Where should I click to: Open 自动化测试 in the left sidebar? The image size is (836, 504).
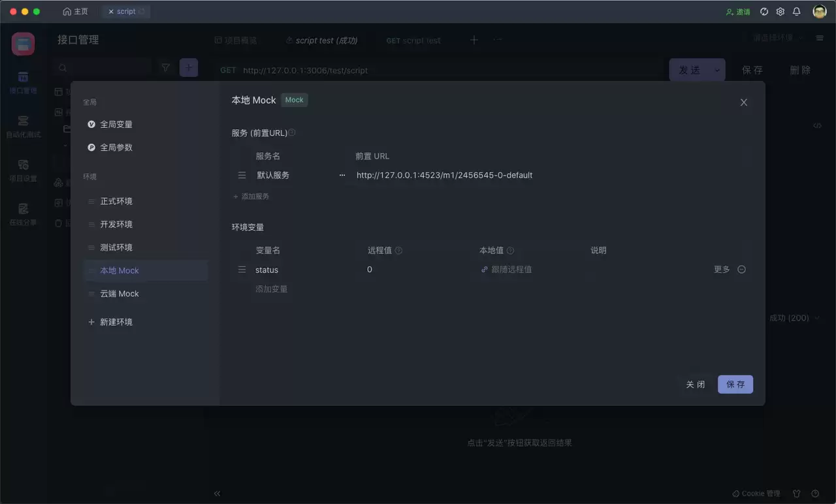[x=23, y=127]
